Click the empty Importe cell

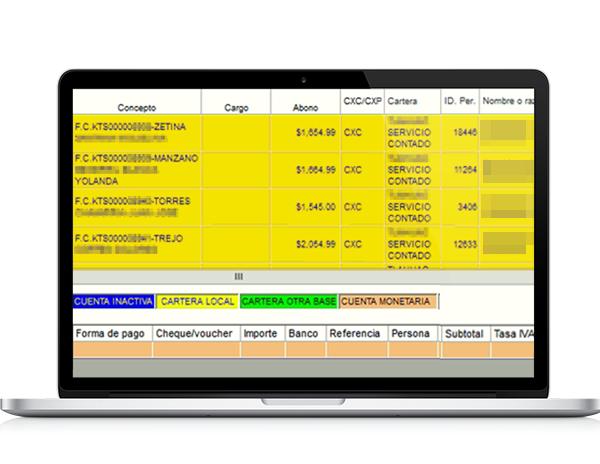263,350
